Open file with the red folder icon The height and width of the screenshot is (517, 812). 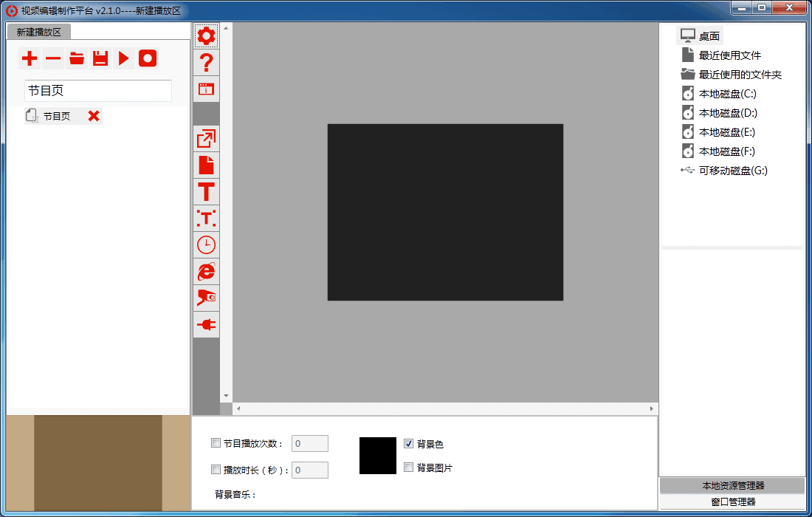pos(77,58)
